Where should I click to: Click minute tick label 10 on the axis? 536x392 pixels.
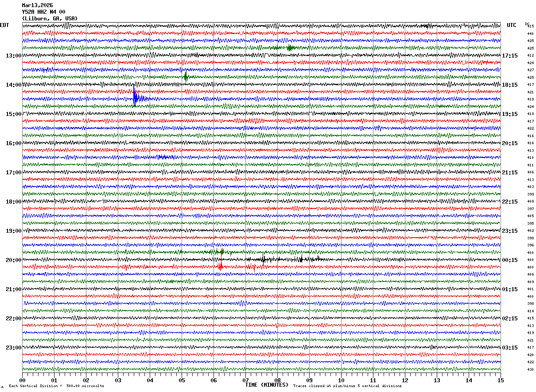pyautogui.click(x=341, y=380)
